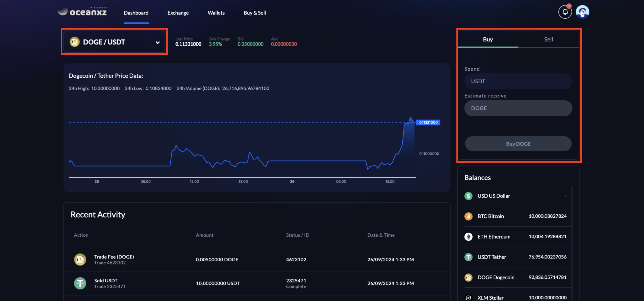The height and width of the screenshot is (301, 644).
Task: Open the Buy & Sell page
Action: 254,13
